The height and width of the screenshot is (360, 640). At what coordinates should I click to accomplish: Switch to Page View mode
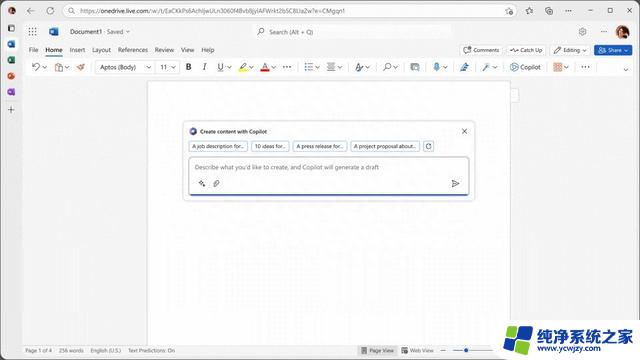coord(378,351)
